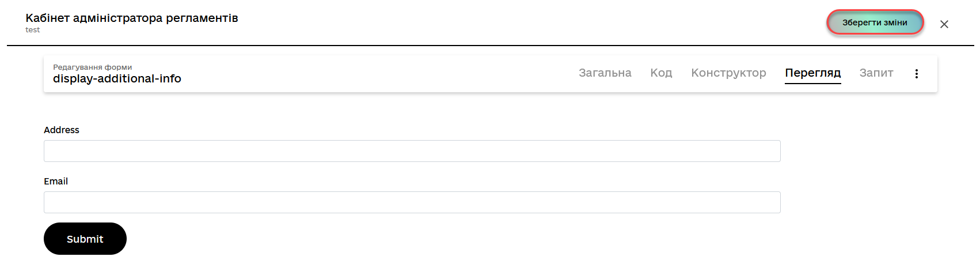The width and height of the screenshot is (980, 264).
Task: Open the Код tab
Action: click(x=661, y=73)
